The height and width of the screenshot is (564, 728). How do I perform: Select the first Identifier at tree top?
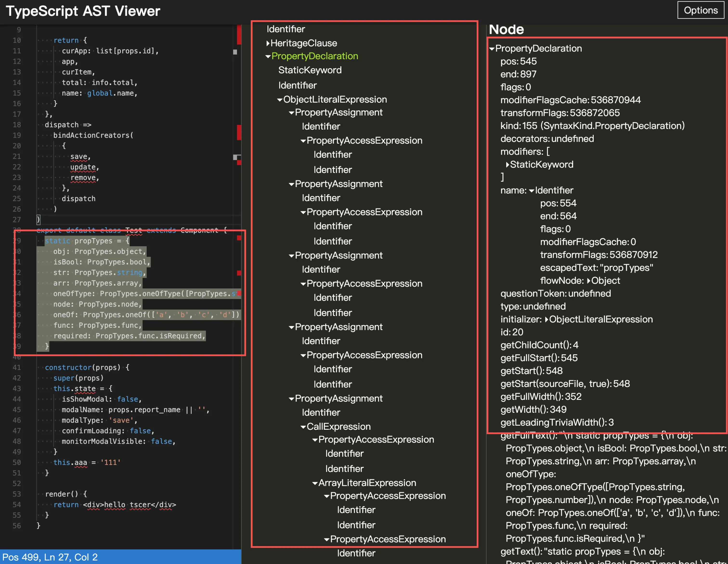[286, 29]
